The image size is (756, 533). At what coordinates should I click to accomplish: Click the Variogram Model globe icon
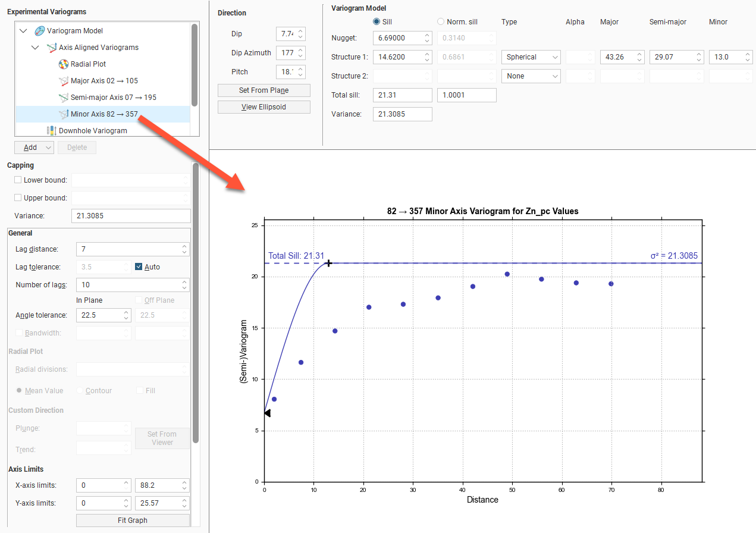click(40, 31)
